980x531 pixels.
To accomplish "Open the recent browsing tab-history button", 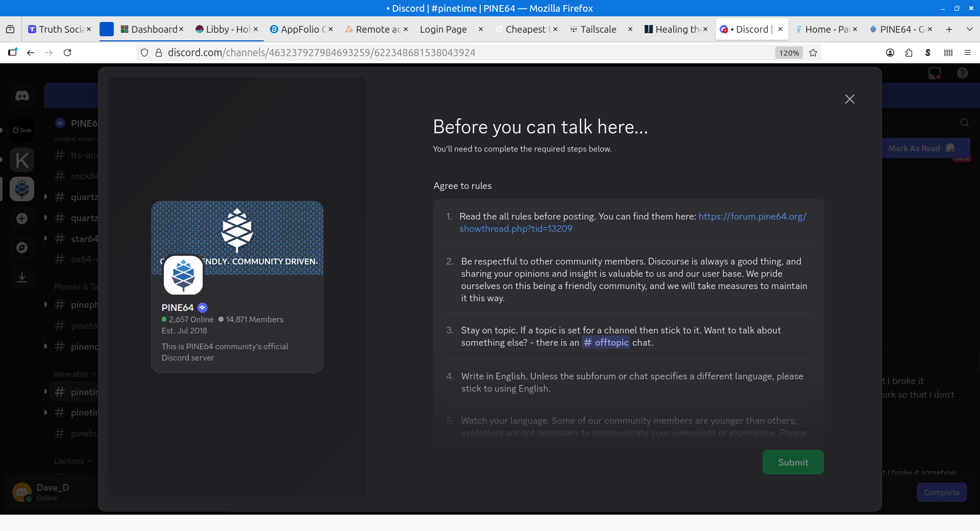I will click(x=10, y=29).
